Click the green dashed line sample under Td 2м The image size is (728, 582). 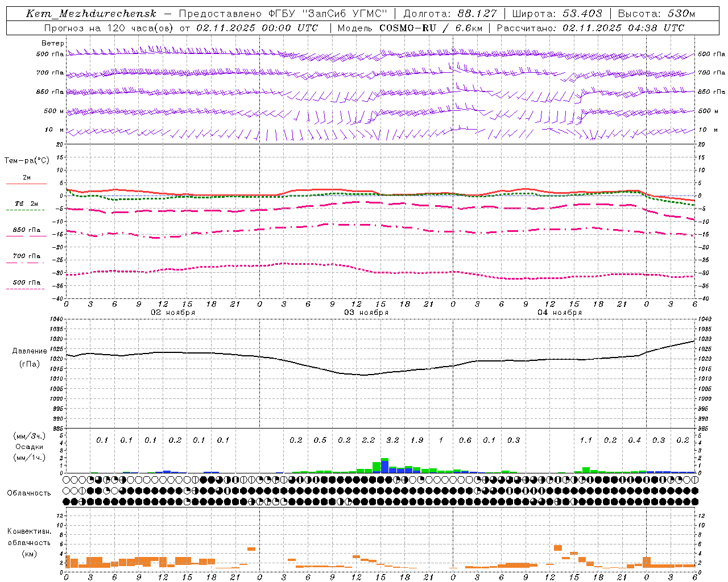point(25,210)
